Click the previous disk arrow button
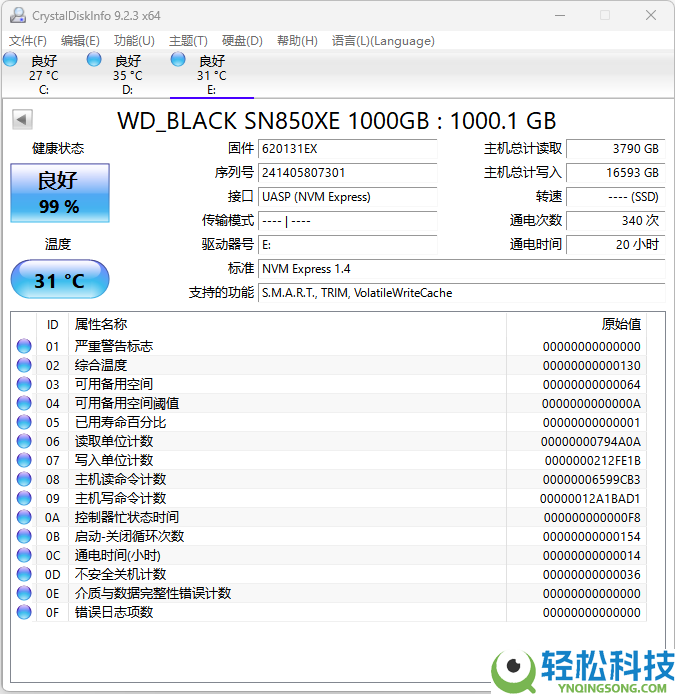 21,120
